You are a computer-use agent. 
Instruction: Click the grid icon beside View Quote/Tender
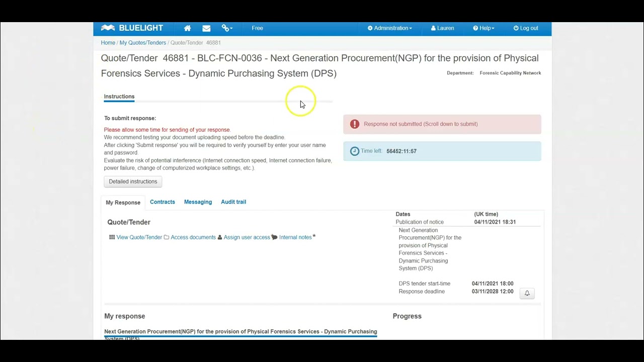point(112,237)
